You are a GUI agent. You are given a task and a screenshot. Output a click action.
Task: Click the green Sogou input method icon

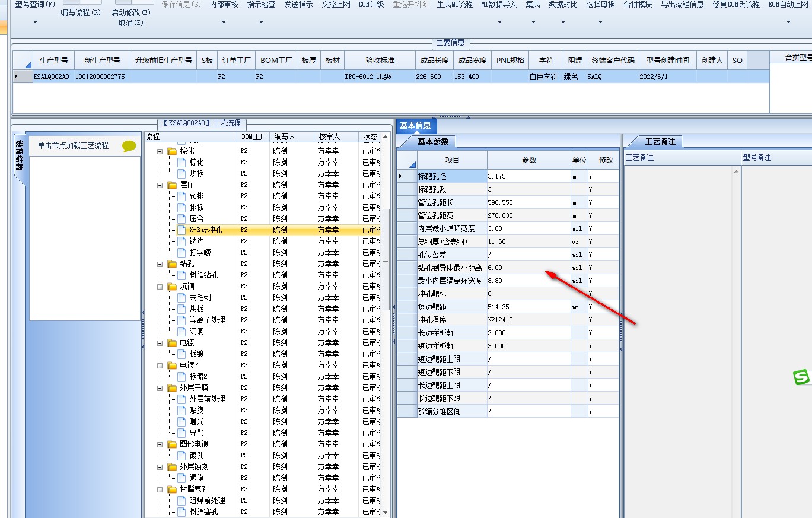(x=802, y=377)
